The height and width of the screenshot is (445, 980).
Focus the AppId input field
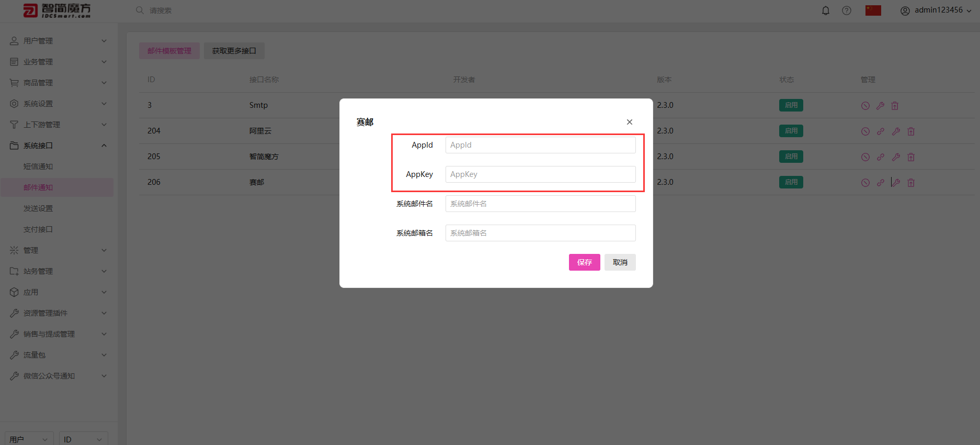click(541, 145)
